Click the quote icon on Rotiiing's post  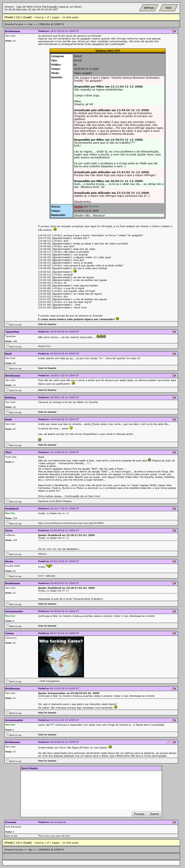click(x=174, y=398)
